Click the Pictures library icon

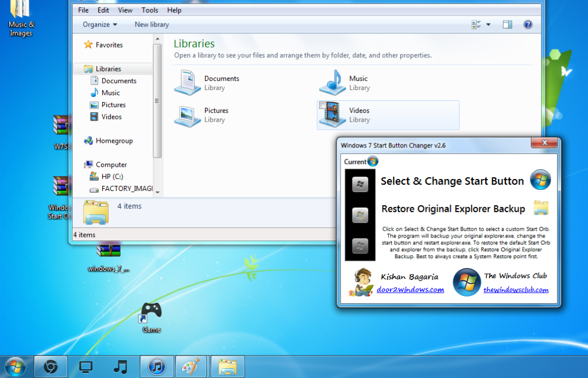point(188,115)
